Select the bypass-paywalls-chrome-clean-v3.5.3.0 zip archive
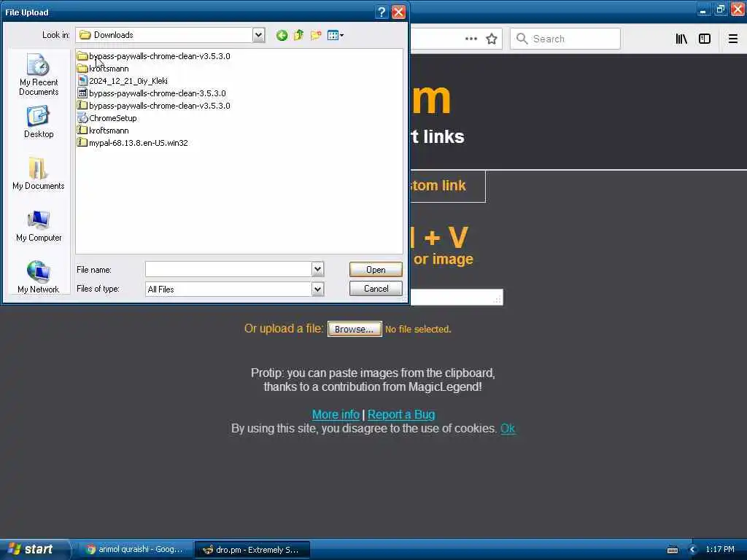The image size is (747, 560). pyautogui.click(x=153, y=106)
